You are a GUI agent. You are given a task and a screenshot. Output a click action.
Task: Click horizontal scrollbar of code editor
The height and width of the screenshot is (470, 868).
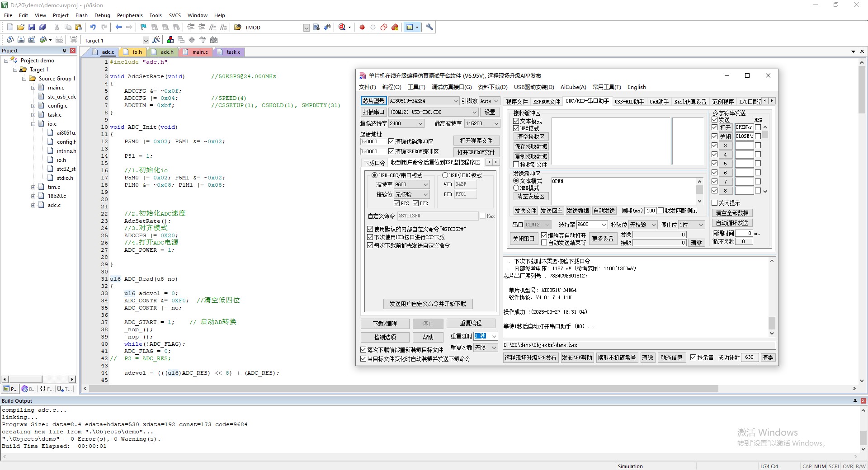tap(403, 388)
